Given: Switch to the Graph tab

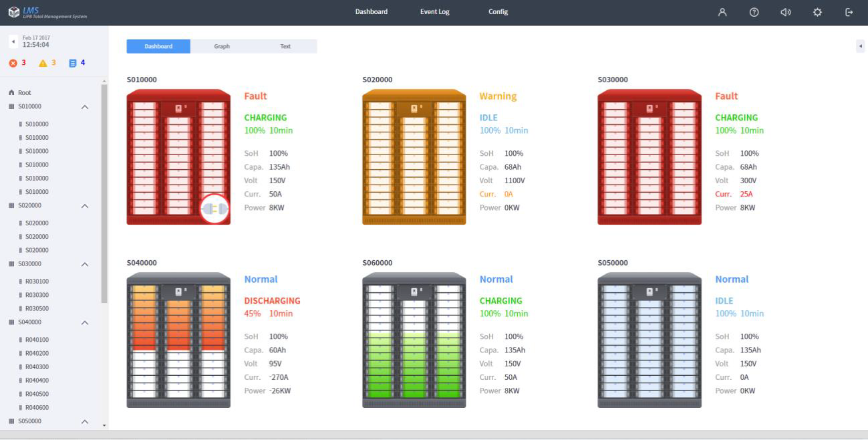Looking at the screenshot, I should click(222, 46).
